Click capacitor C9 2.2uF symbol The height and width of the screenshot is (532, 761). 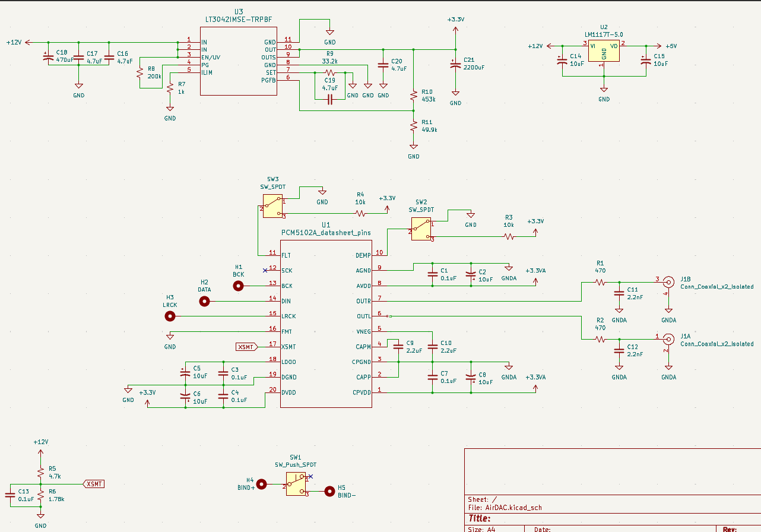[398, 347]
